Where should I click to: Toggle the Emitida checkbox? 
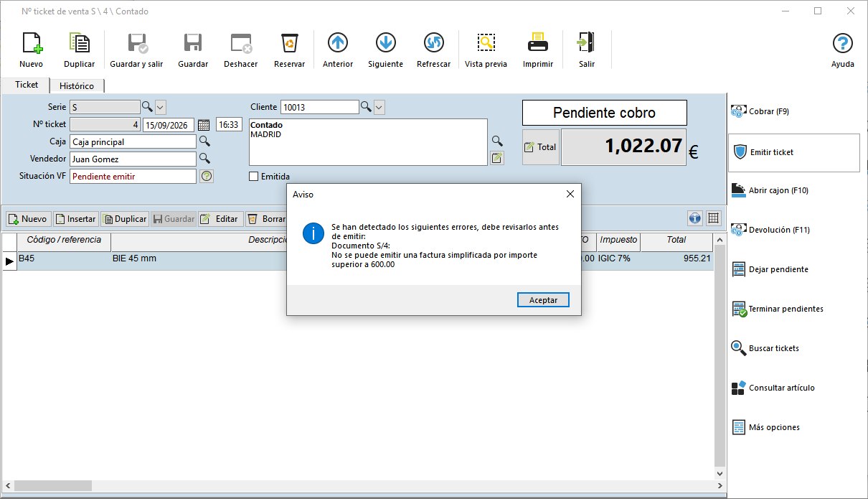(253, 177)
